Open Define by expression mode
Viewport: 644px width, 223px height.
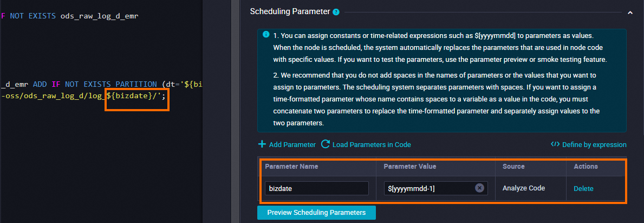click(594, 145)
